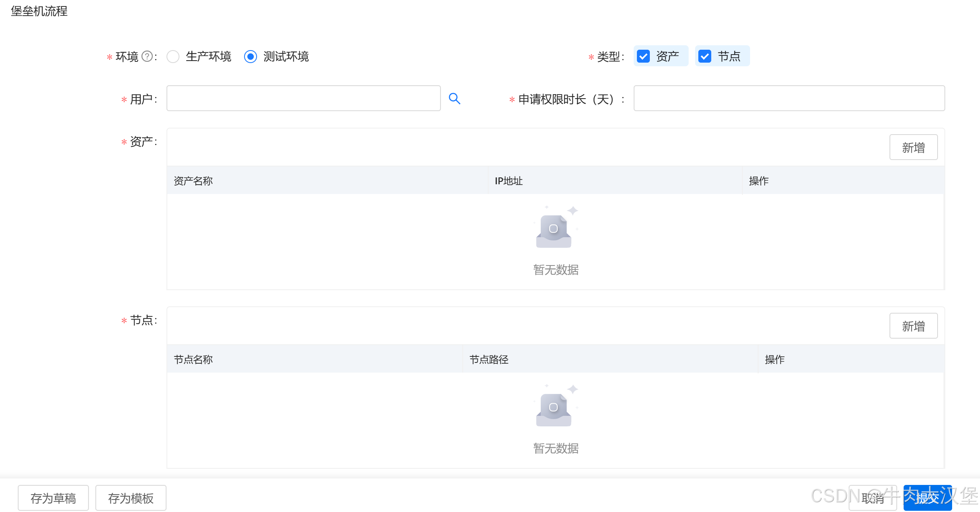This screenshot has height=512, width=980.
Task: Uncheck the 节点 type checkbox
Action: coord(705,56)
